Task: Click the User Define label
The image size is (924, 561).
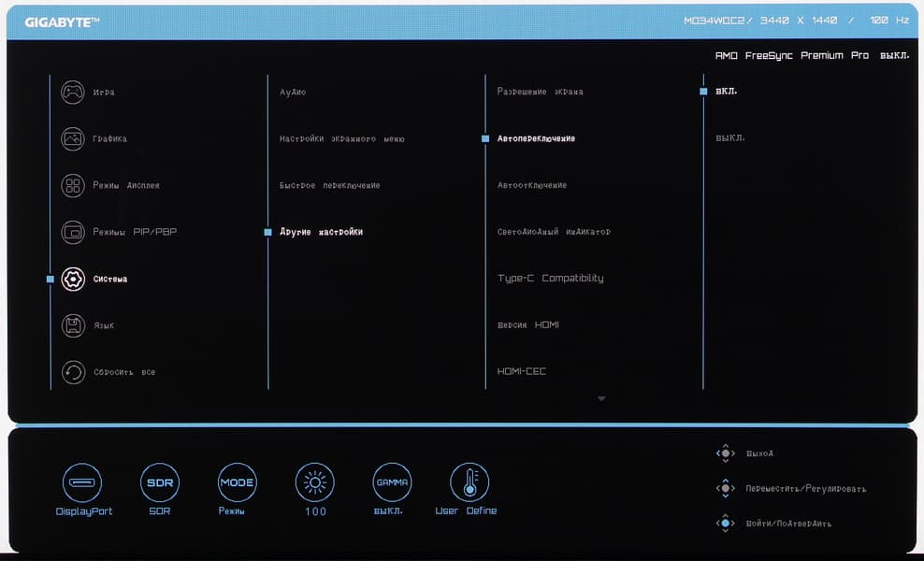Action: pyautogui.click(x=466, y=511)
